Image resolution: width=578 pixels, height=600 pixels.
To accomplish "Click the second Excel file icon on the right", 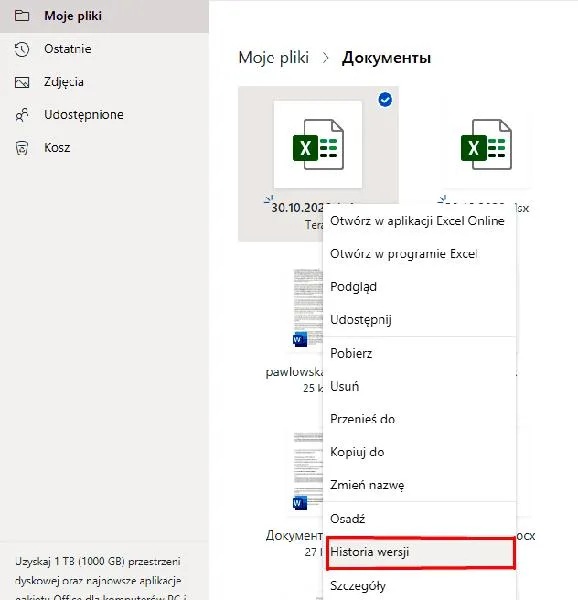I will click(486, 144).
